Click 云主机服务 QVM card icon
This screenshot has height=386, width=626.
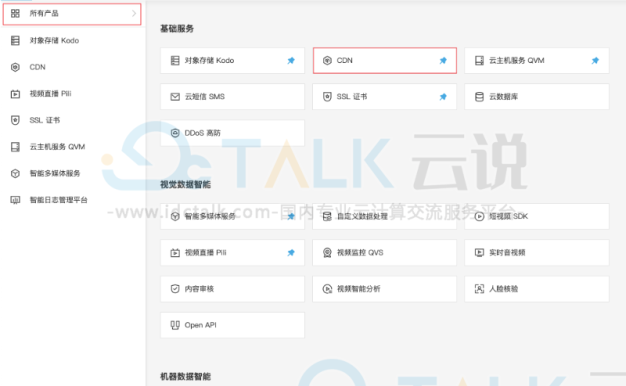[479, 61]
